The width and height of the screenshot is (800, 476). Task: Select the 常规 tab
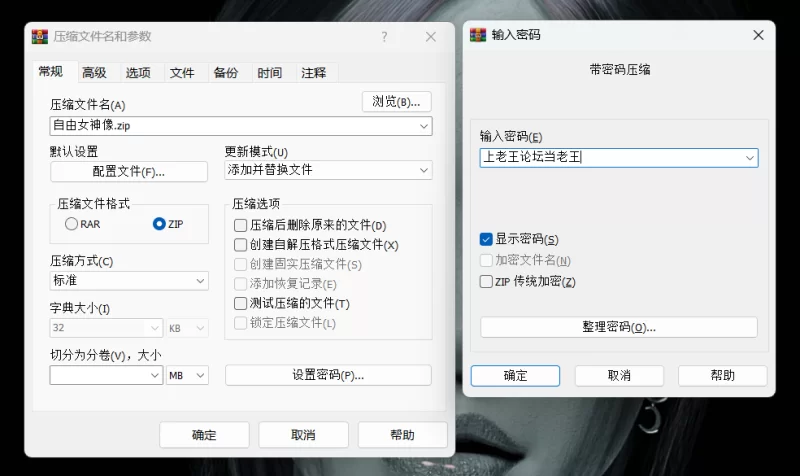pyautogui.click(x=51, y=72)
